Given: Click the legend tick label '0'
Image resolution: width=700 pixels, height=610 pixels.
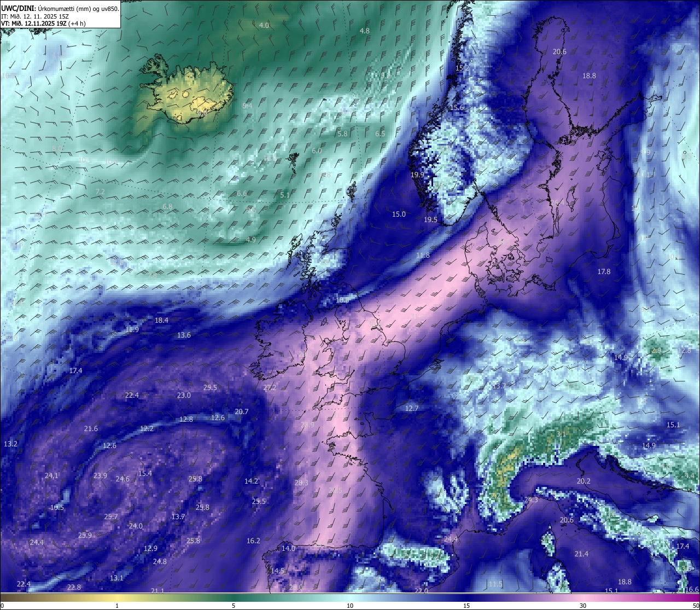Looking at the screenshot, I should [x=2, y=606].
